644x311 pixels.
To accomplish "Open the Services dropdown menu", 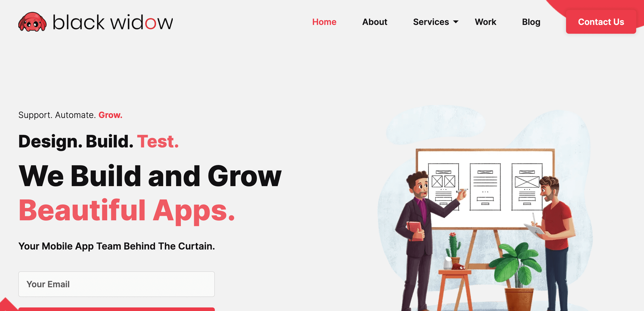I will (x=436, y=22).
